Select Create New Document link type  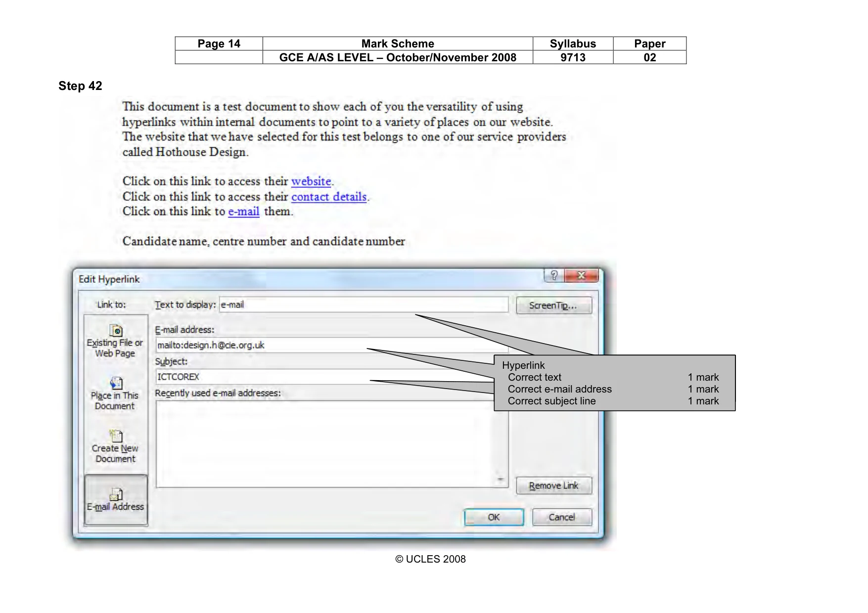(115, 446)
